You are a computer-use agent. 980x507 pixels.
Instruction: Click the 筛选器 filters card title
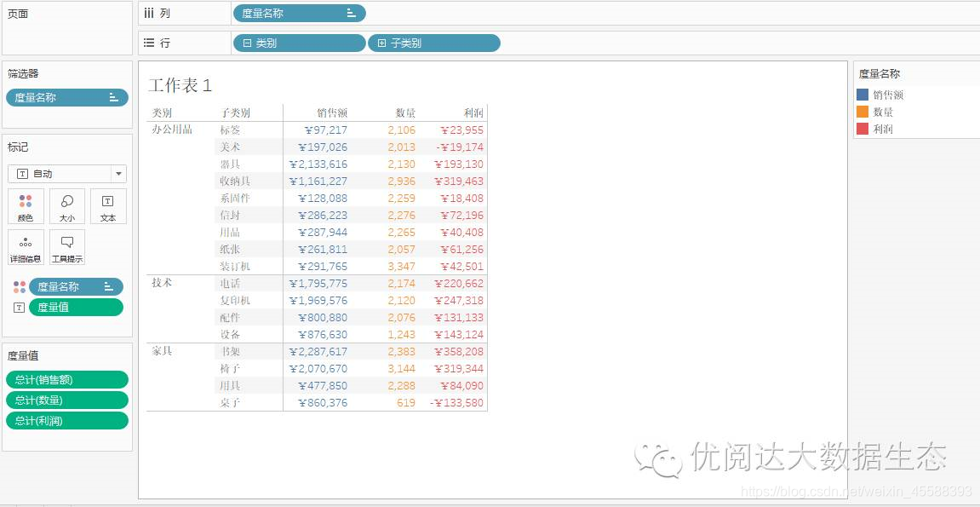[x=23, y=74]
